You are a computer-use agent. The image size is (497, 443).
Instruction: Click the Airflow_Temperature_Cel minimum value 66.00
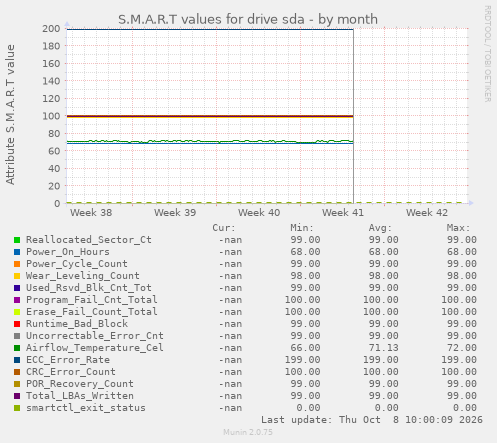(x=305, y=348)
